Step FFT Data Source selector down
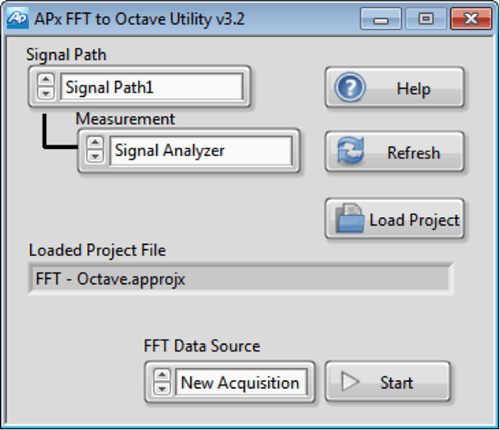 162,388
